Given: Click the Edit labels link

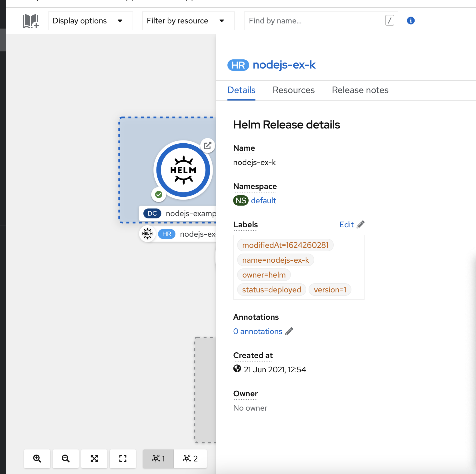Looking at the screenshot, I should pyautogui.click(x=347, y=225).
